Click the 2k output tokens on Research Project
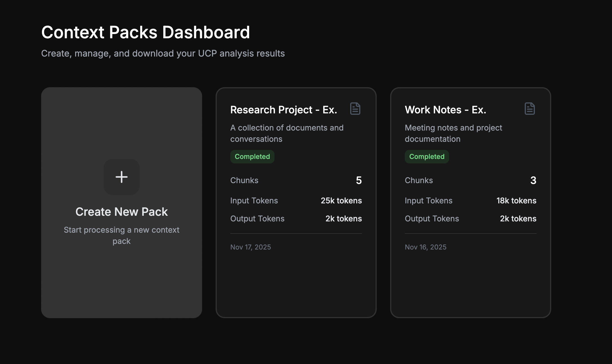This screenshot has width=612, height=364. [343, 218]
